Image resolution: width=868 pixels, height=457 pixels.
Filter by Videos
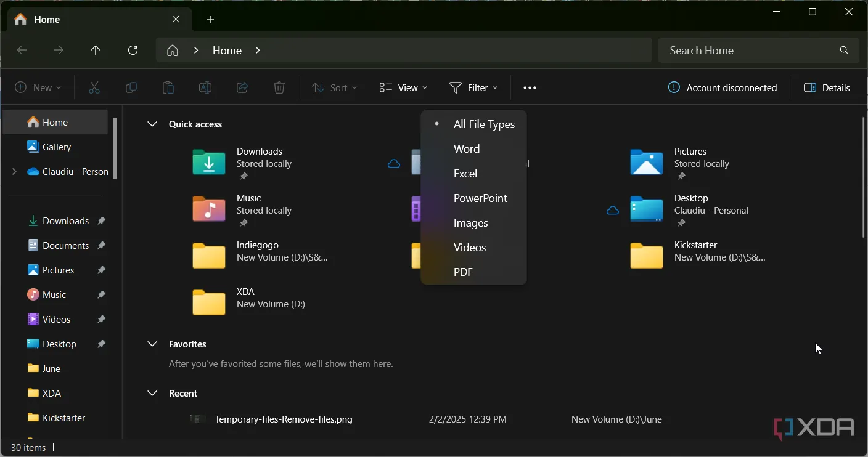point(473,248)
